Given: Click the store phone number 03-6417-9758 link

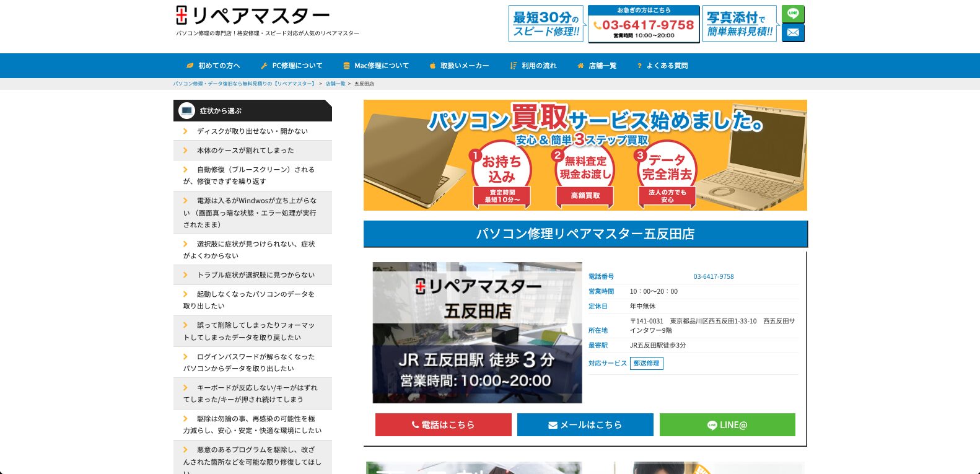Looking at the screenshot, I should coord(714,276).
